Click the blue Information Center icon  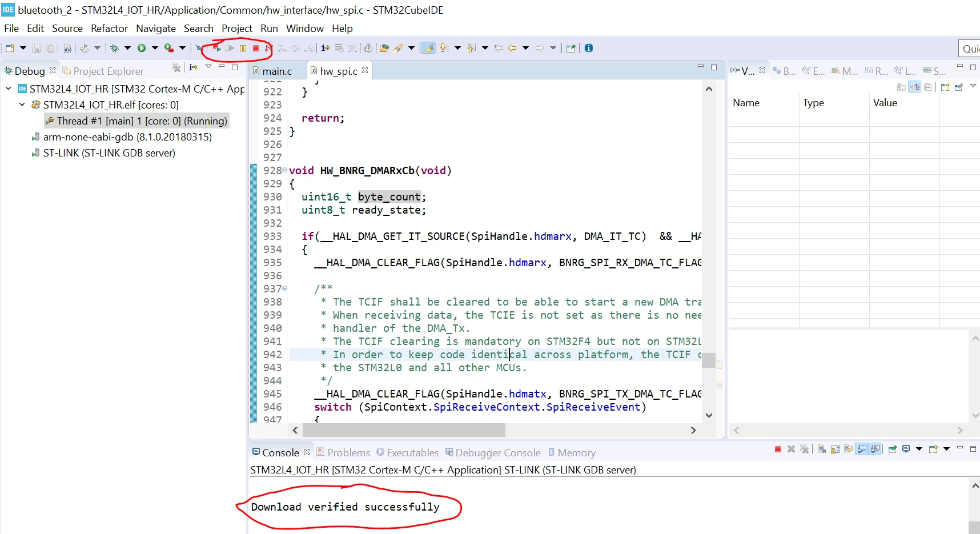[589, 48]
